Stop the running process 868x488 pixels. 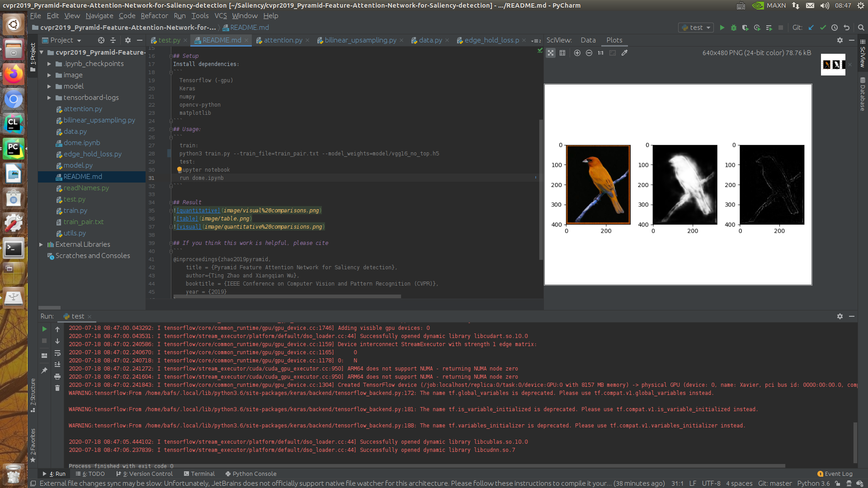44,340
